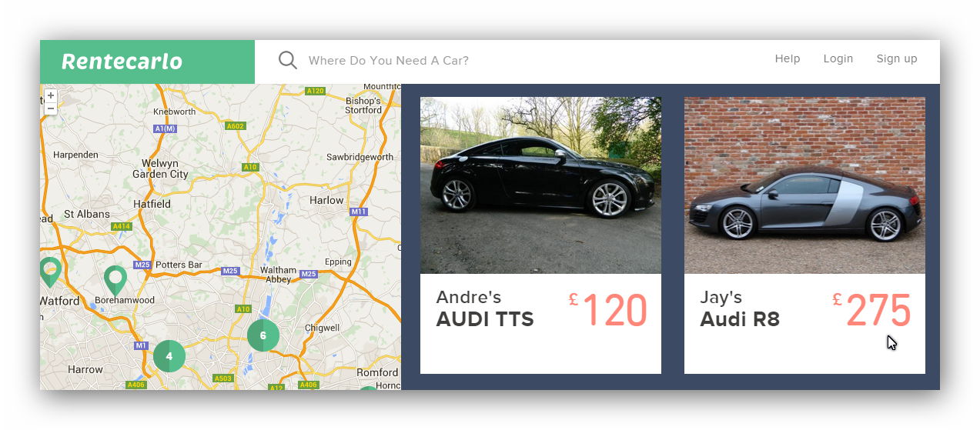Click the AUDI TTS listing title
Image resolution: width=980 pixels, height=430 pixels.
[x=485, y=319]
